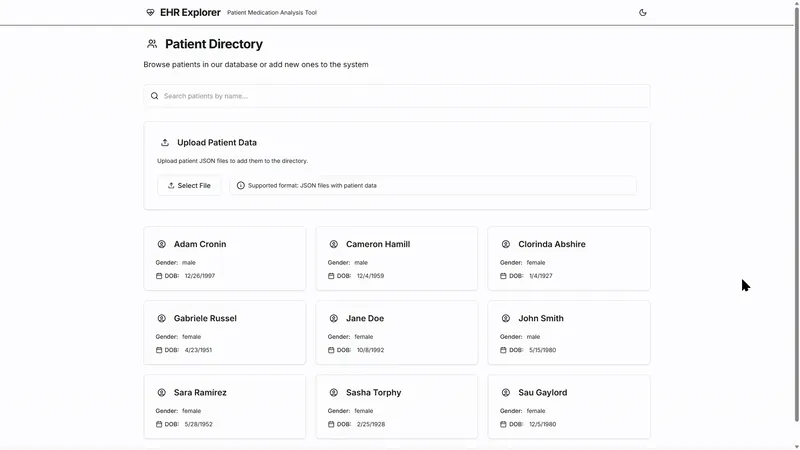Toggle dark mode with the moon icon
The width and height of the screenshot is (800, 450).
pos(642,12)
